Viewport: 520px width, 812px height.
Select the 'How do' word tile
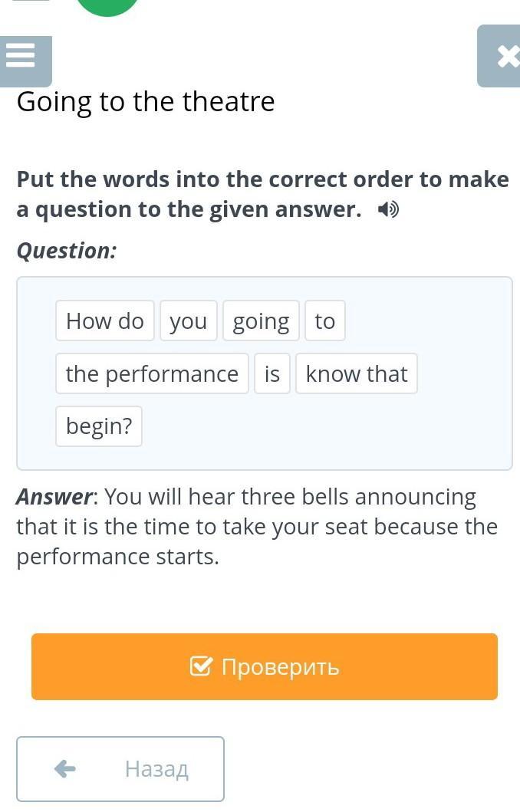pos(104,321)
